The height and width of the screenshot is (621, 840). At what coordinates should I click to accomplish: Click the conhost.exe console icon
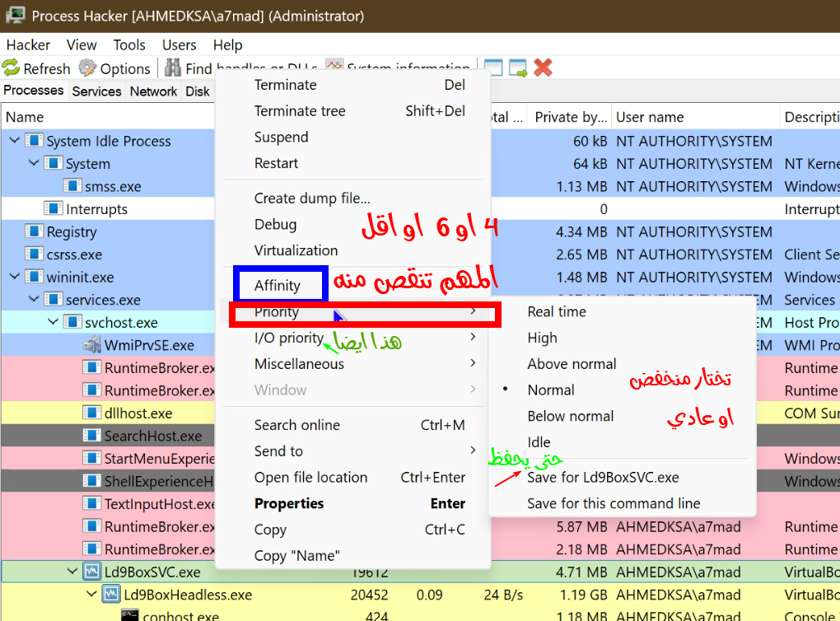coord(130,615)
